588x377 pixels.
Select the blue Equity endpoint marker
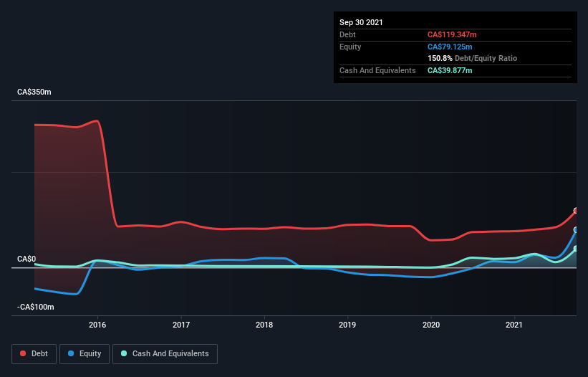pyautogui.click(x=576, y=230)
